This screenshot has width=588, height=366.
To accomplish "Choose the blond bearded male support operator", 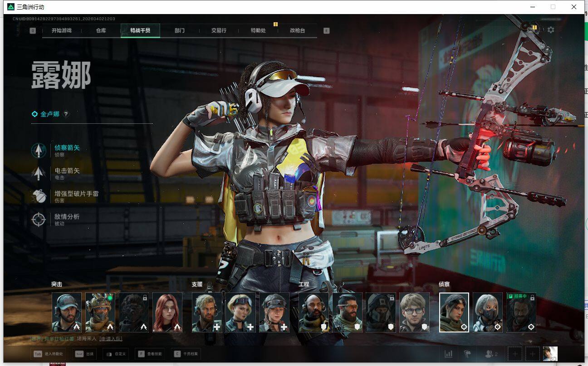I will [207, 312].
